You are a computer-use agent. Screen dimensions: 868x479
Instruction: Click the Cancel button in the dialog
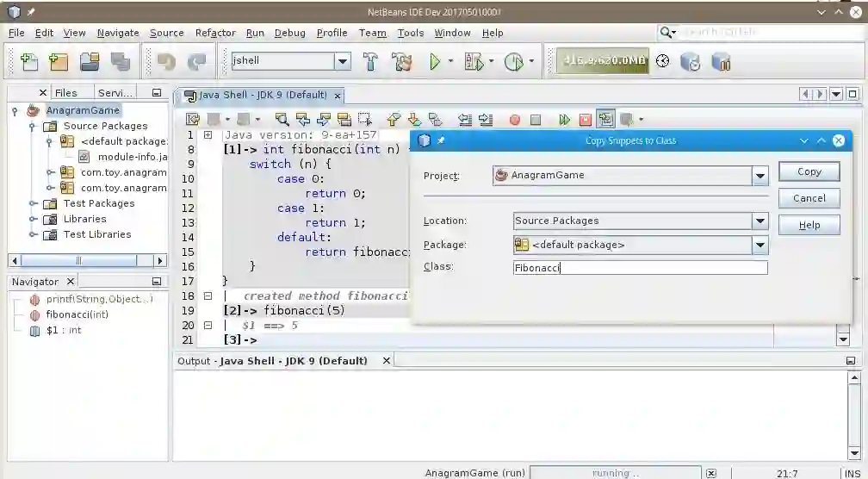[x=809, y=198]
